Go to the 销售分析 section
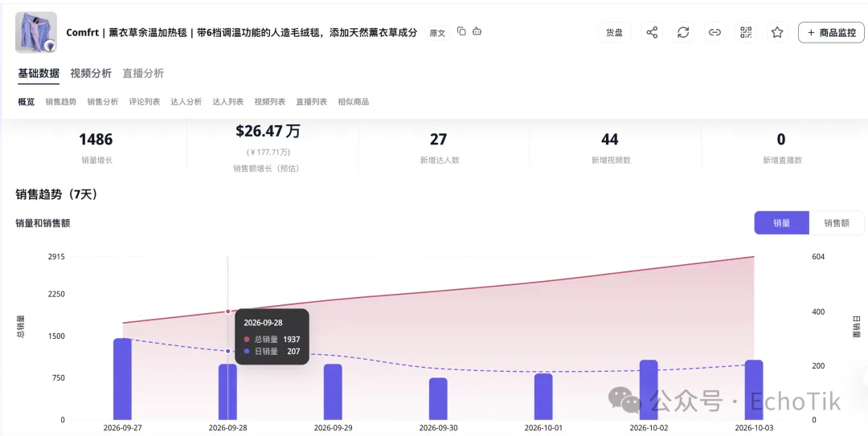The width and height of the screenshot is (868, 436). click(x=102, y=102)
